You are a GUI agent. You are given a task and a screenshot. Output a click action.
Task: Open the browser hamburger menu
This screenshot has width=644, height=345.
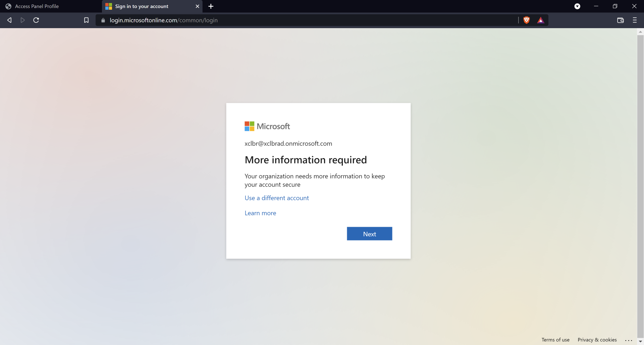pos(635,20)
